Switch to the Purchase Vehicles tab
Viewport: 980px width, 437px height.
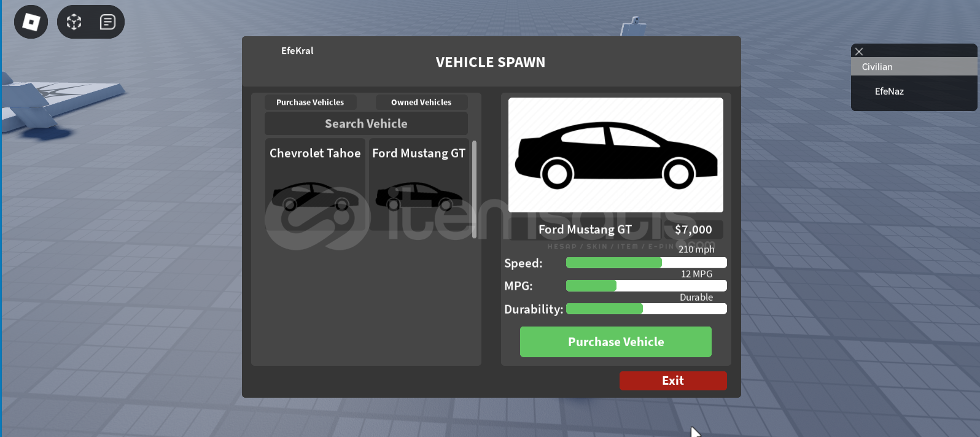(x=310, y=102)
